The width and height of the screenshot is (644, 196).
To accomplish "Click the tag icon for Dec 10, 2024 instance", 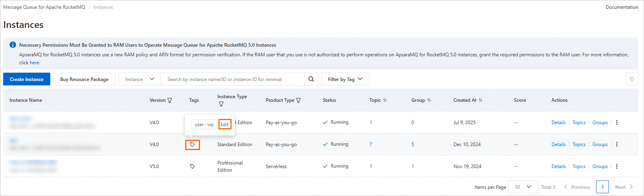I will 192,145.
